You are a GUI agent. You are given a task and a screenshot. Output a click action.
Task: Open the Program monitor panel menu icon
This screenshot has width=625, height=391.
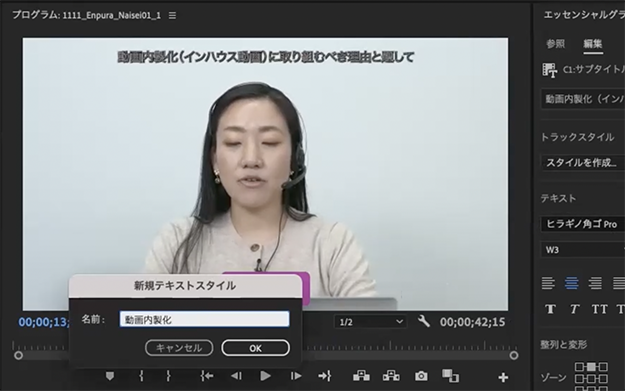point(172,16)
